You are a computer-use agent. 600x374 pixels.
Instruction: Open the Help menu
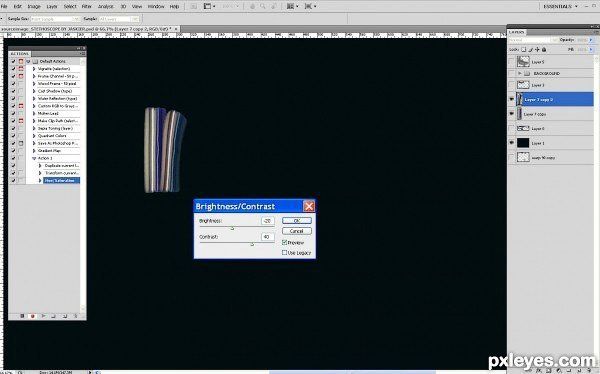tap(174, 7)
